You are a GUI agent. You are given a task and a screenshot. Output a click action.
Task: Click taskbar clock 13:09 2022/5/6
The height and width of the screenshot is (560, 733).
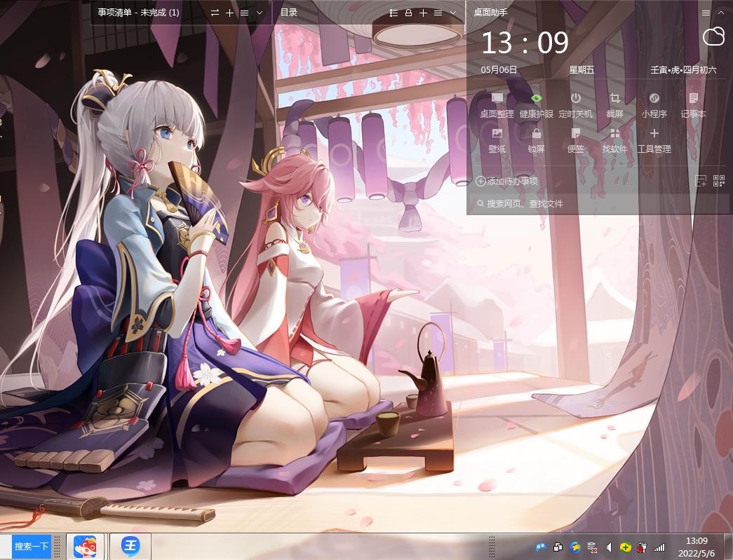[696, 547]
